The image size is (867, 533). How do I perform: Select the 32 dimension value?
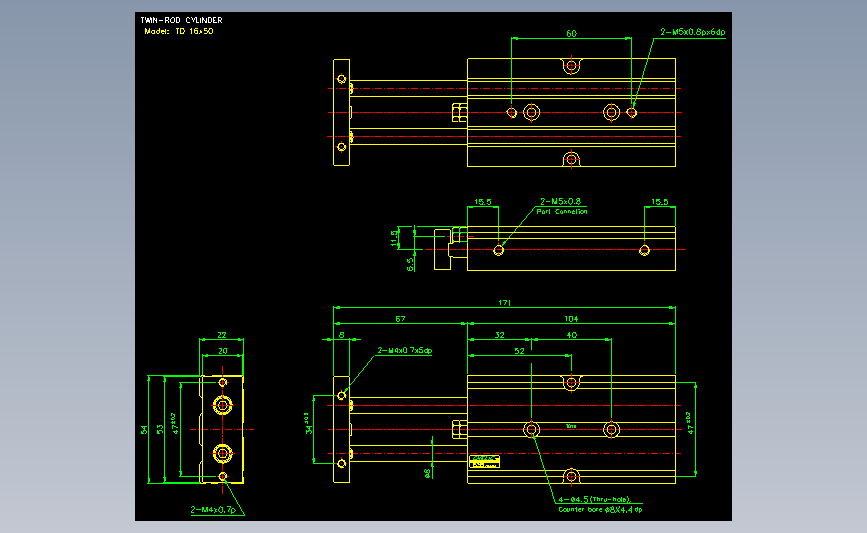[499, 335]
